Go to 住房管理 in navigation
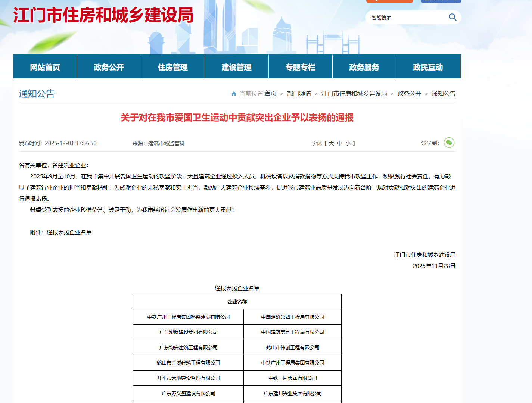 click(173, 67)
